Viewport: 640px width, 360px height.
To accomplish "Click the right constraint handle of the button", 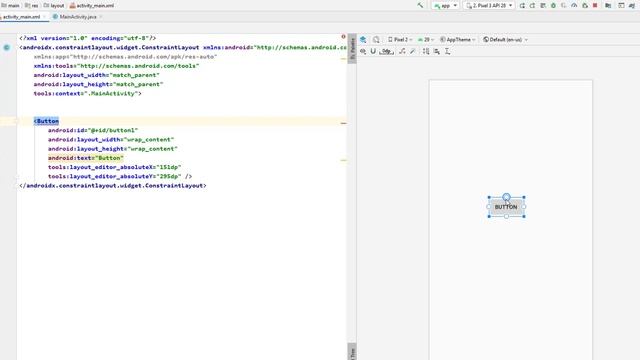I will (524, 207).
